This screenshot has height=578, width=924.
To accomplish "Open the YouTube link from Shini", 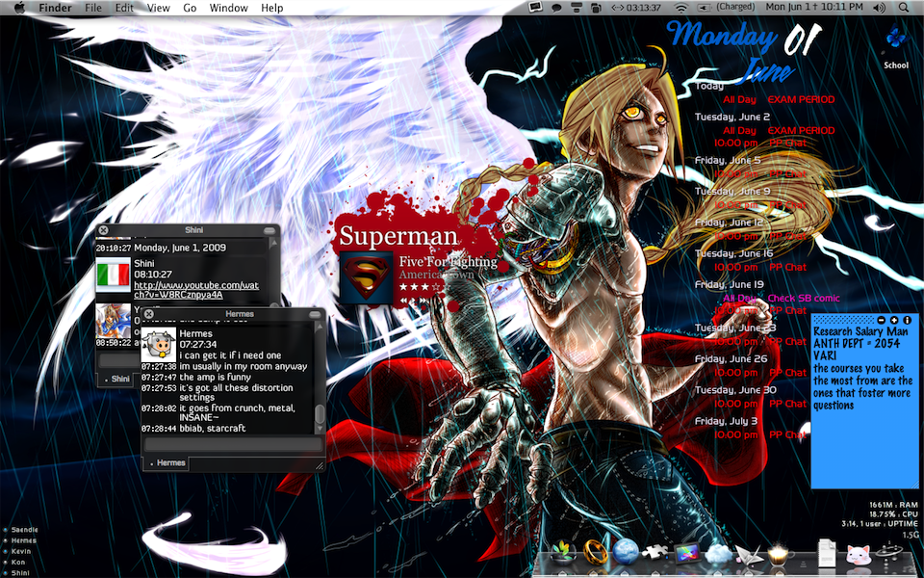I will tap(196, 290).
